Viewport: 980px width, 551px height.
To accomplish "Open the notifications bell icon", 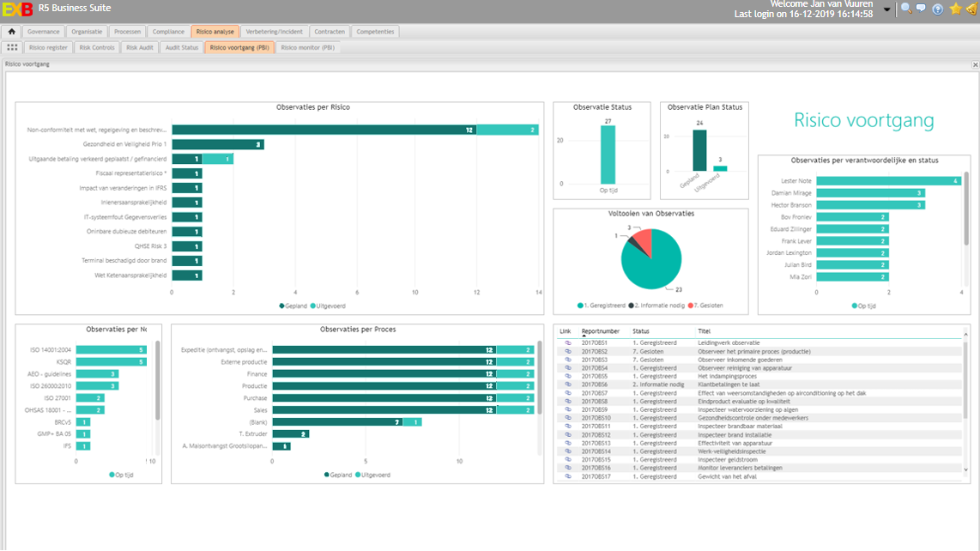I will coord(972,8).
